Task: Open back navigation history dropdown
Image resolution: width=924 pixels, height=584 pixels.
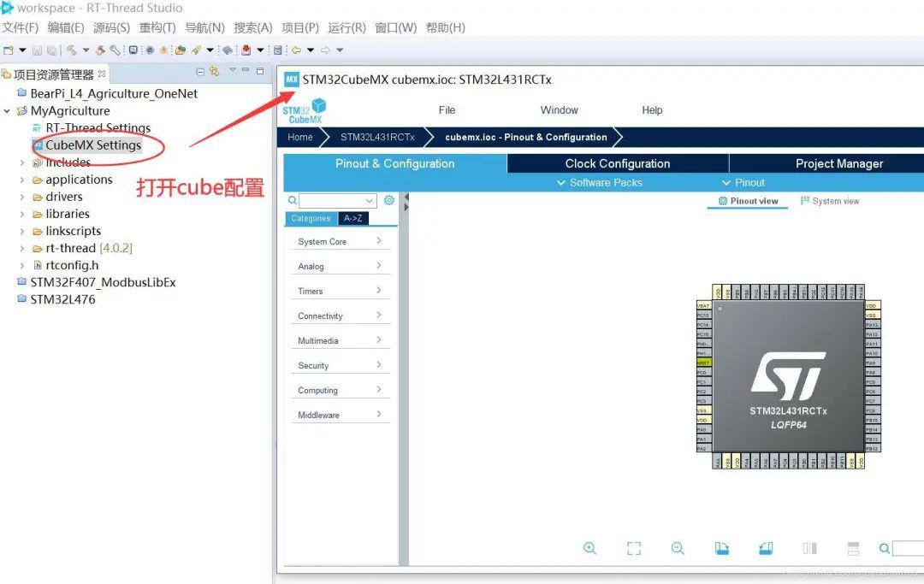Action: click(x=311, y=50)
